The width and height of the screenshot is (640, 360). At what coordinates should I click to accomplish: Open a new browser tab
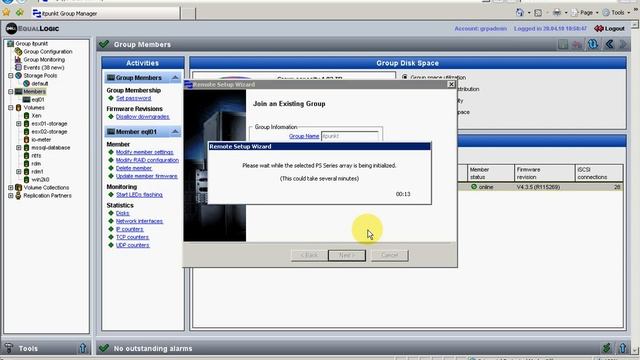tap(188, 13)
